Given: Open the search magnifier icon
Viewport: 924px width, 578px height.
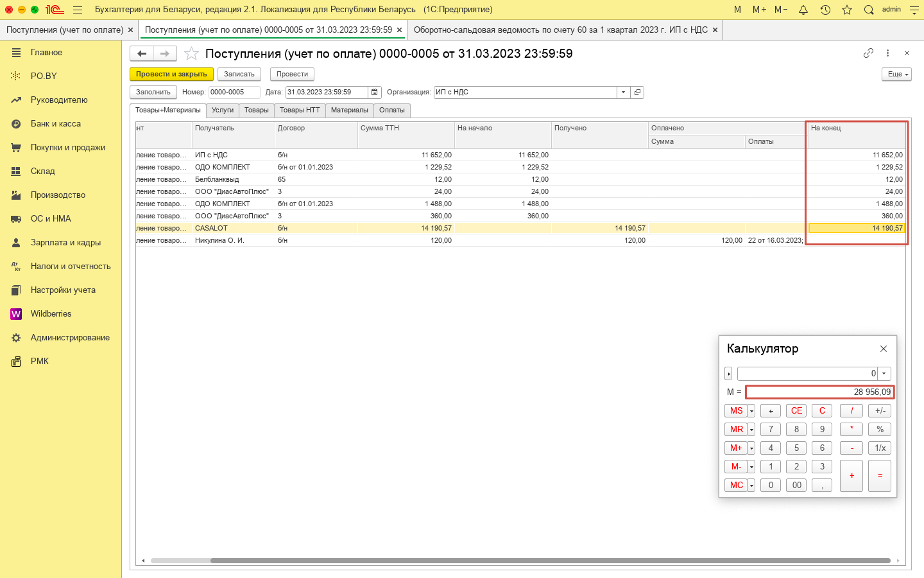Looking at the screenshot, I should tap(869, 10).
